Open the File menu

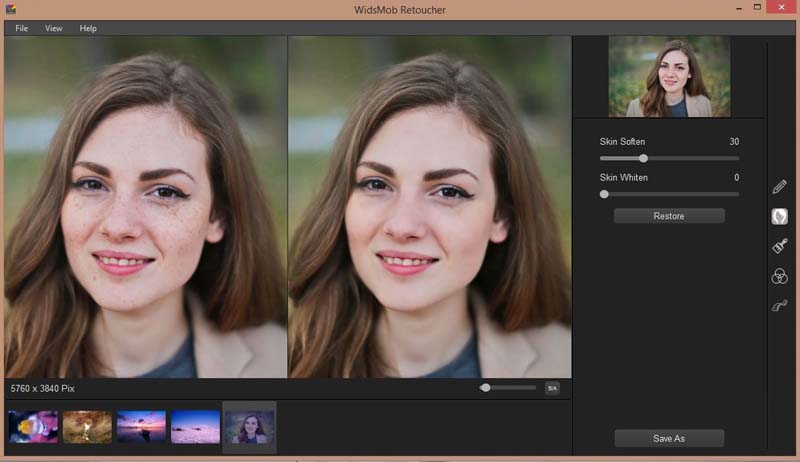21,28
